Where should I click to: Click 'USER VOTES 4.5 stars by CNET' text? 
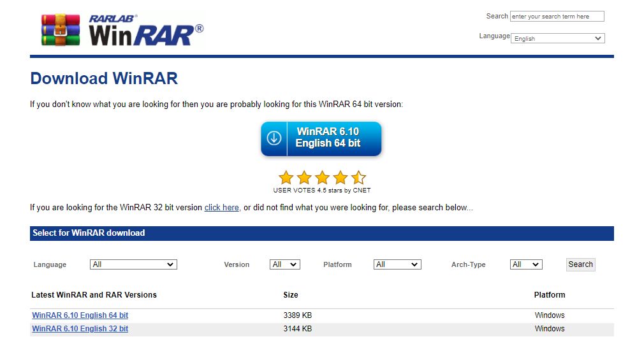(322, 191)
